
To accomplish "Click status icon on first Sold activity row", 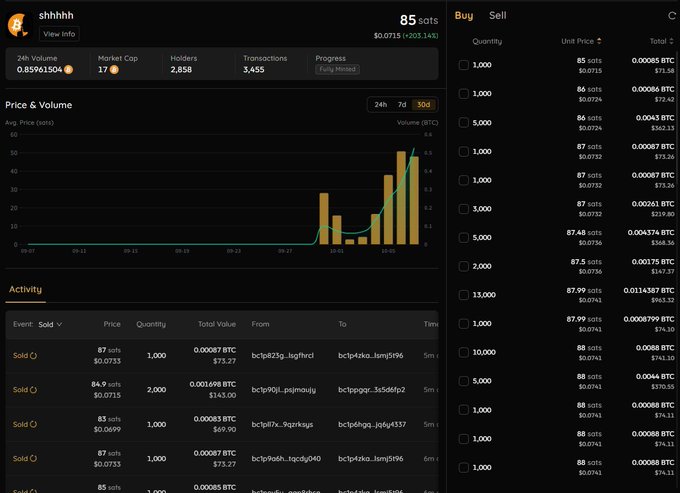I will click(x=33, y=356).
